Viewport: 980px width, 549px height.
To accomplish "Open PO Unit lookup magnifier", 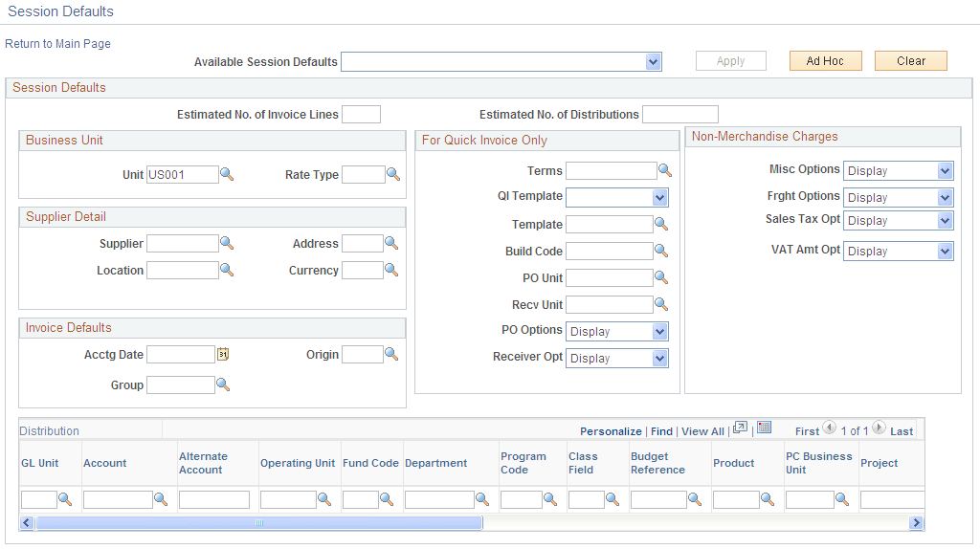I will tap(661, 278).
